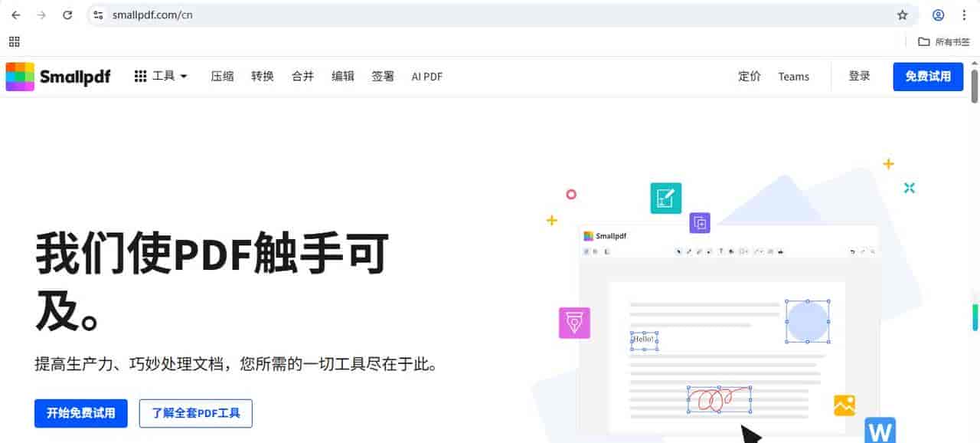Click the 登录 link
Image resolution: width=980 pixels, height=443 pixels.
click(860, 76)
